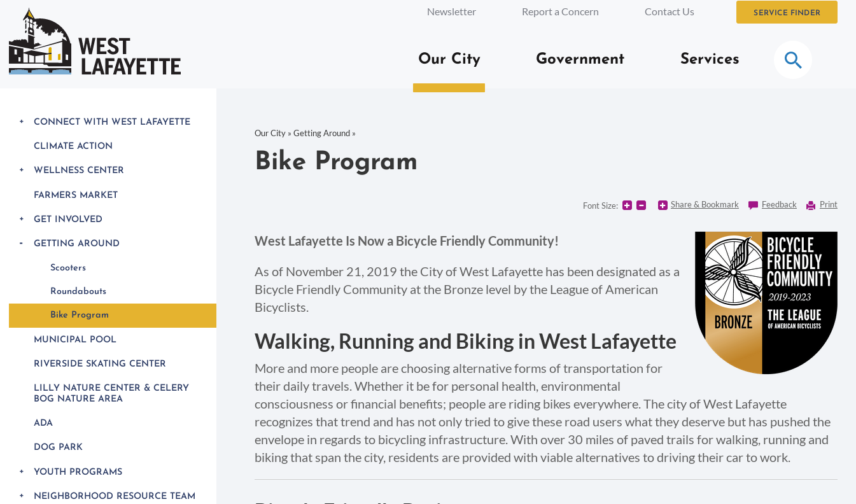Viewport: 856px width, 504px height.
Task: Select Scooters in the sidebar
Action: [68, 268]
